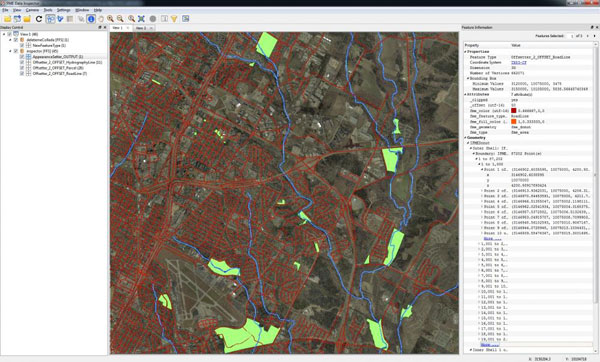Activate the blue Query info tool
This screenshot has height=362, width=600.
pos(91,19)
